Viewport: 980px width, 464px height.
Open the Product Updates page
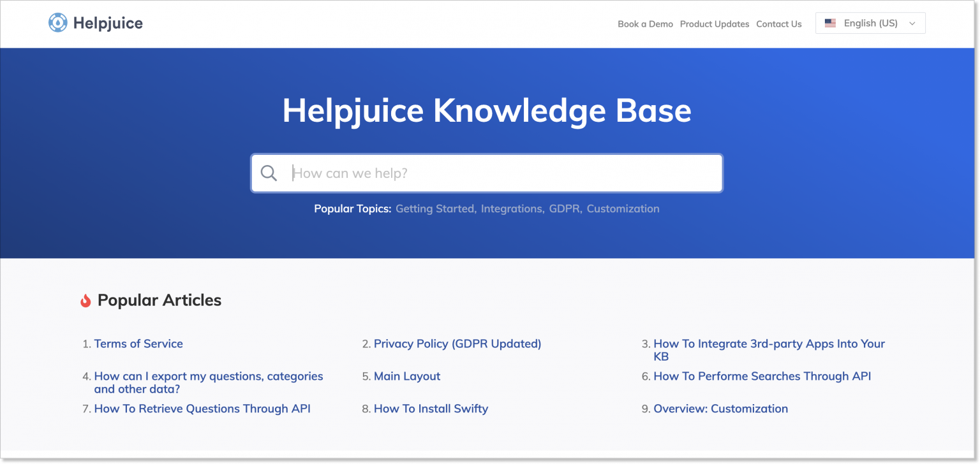coord(715,24)
